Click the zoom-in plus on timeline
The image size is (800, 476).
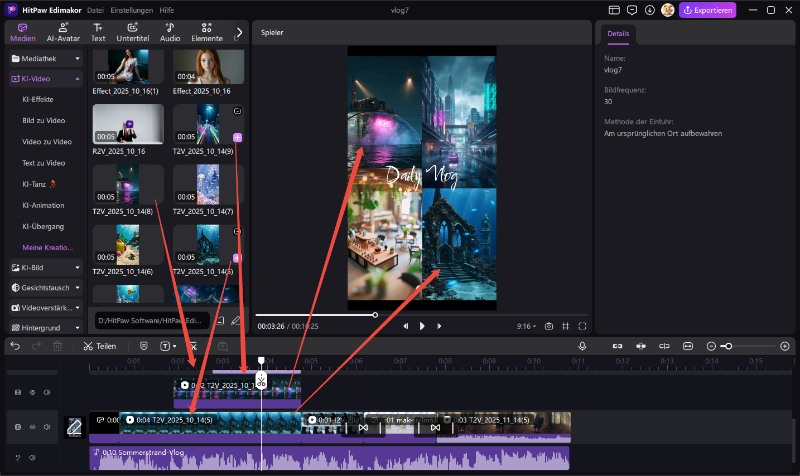pyautogui.click(x=785, y=346)
